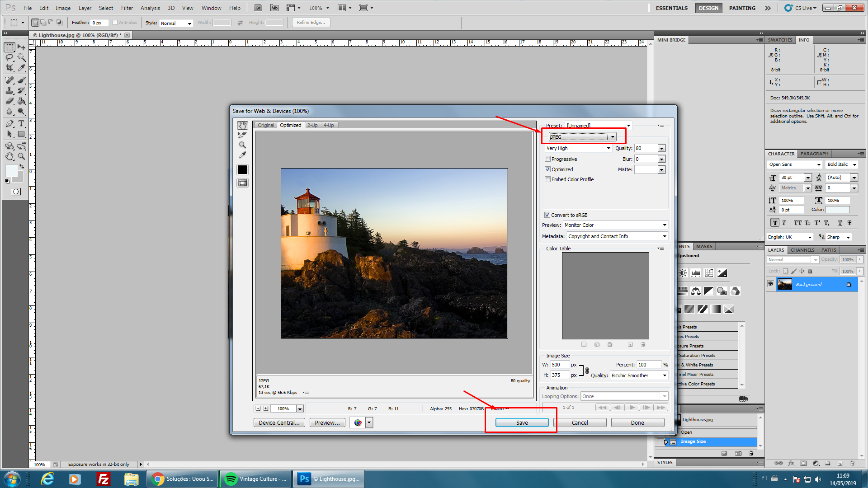This screenshot has height=488, width=868.
Task: Select the Eyedropper tool in Save dialog
Action: point(242,155)
